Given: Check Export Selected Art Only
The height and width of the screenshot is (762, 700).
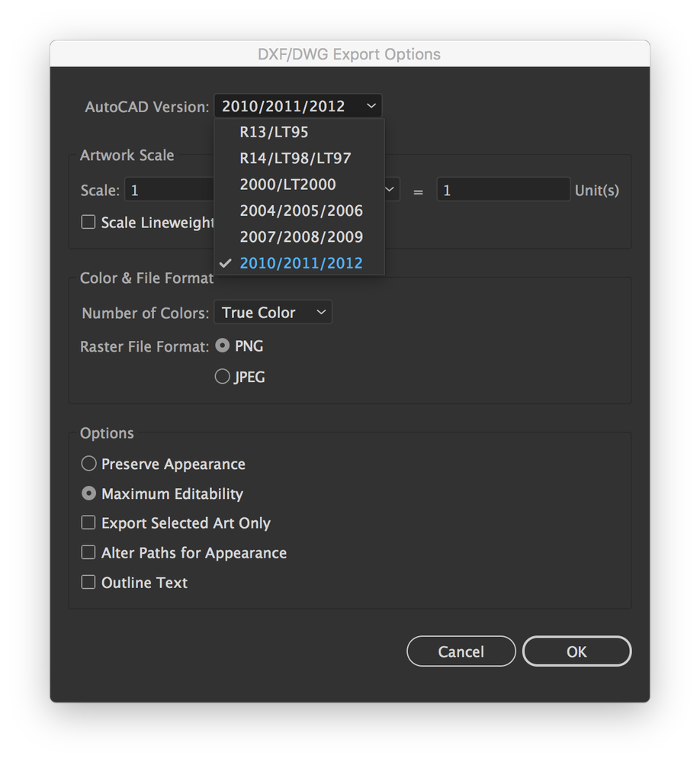Looking at the screenshot, I should [88, 523].
